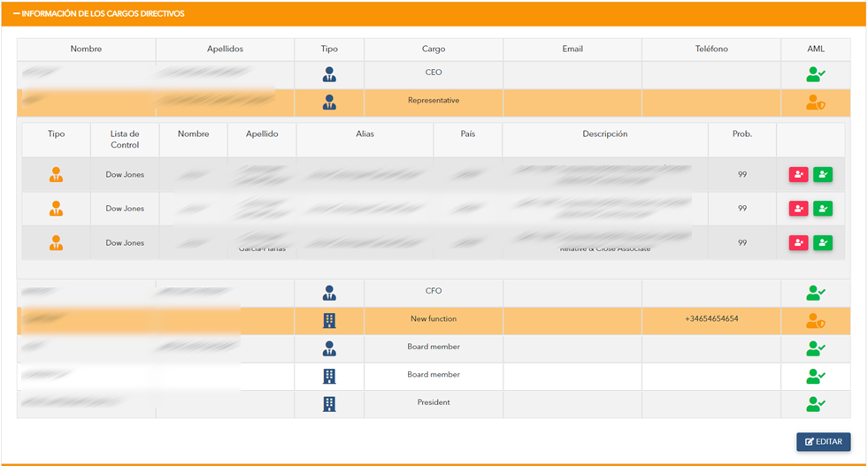Reject match with red button in first Dow Jones row
The image size is (868, 466).
(798, 175)
